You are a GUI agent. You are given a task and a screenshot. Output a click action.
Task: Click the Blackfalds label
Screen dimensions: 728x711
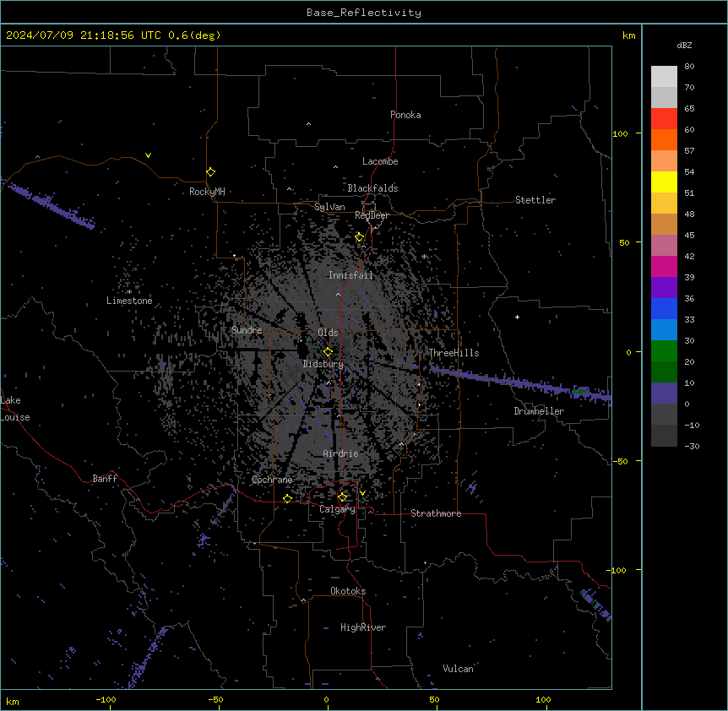[372, 188]
